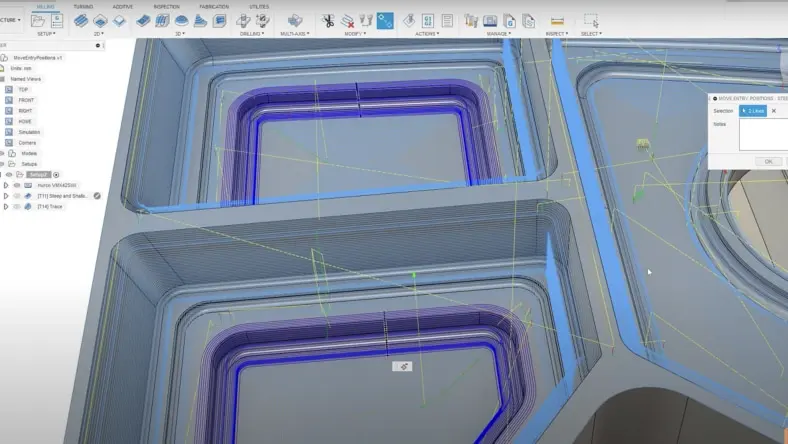Select the RIGHT named view
This screenshot has width=788, height=444.
[x=25, y=111]
